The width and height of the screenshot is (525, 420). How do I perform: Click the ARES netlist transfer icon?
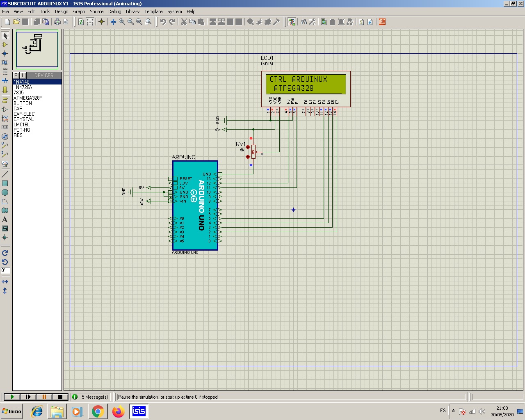[x=382, y=22]
